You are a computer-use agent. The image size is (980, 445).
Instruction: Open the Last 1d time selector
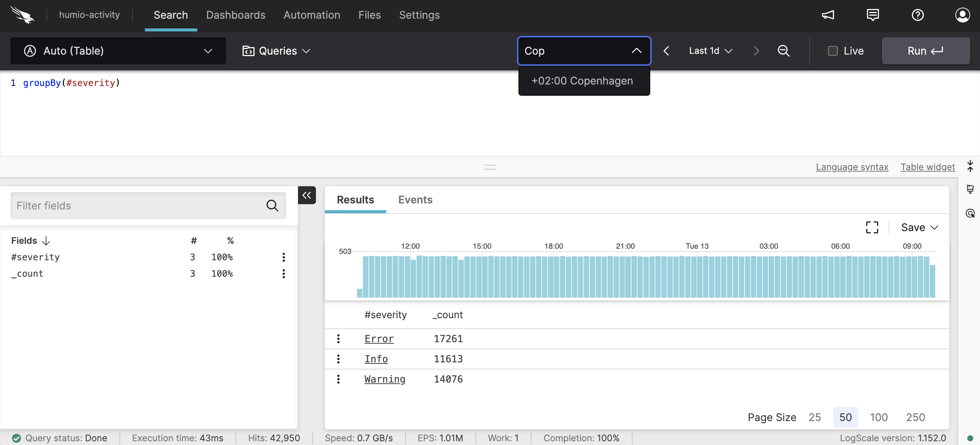click(x=710, y=51)
